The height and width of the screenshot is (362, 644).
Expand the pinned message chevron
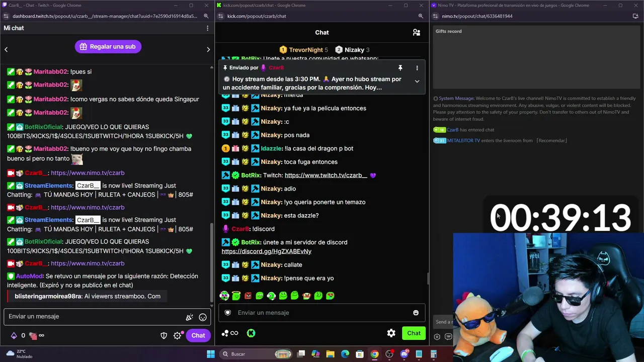(x=417, y=81)
